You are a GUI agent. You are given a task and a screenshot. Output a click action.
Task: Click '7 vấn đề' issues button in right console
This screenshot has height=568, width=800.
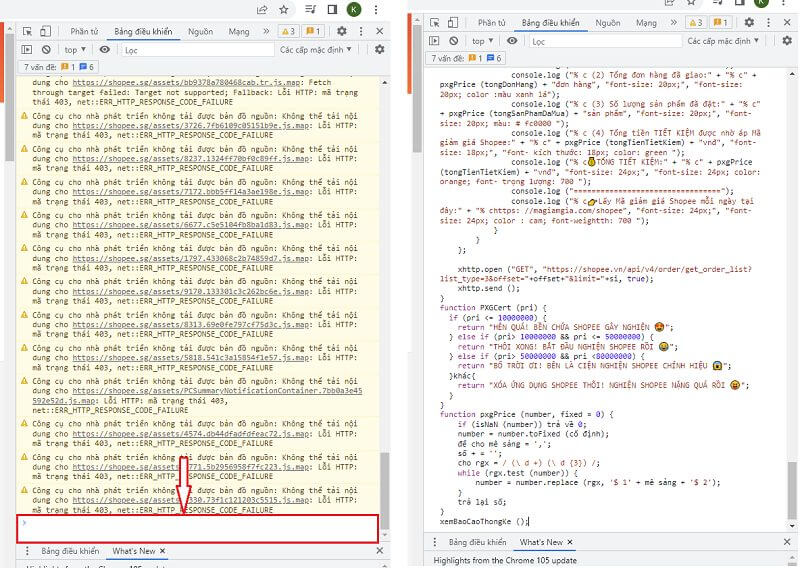(466, 58)
